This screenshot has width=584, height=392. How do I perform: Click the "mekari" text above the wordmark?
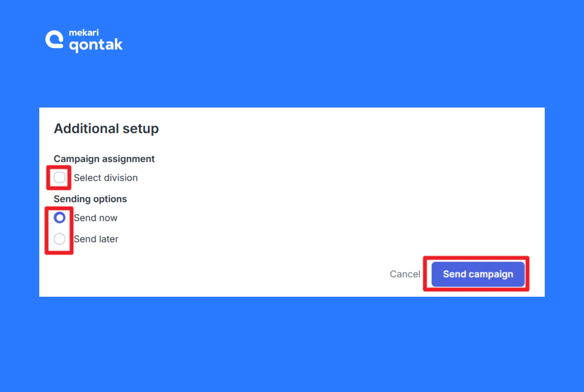coord(84,33)
